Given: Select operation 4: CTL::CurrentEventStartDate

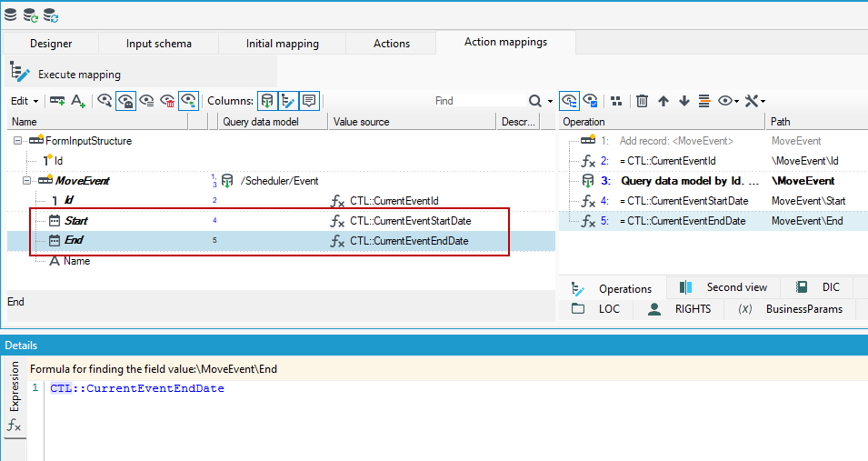Looking at the screenshot, I should (x=713, y=201).
